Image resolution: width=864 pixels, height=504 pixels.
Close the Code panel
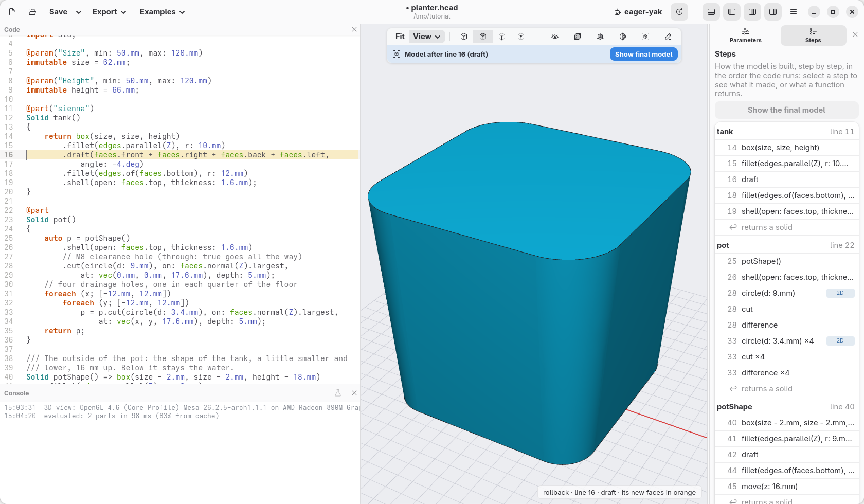[x=354, y=29]
